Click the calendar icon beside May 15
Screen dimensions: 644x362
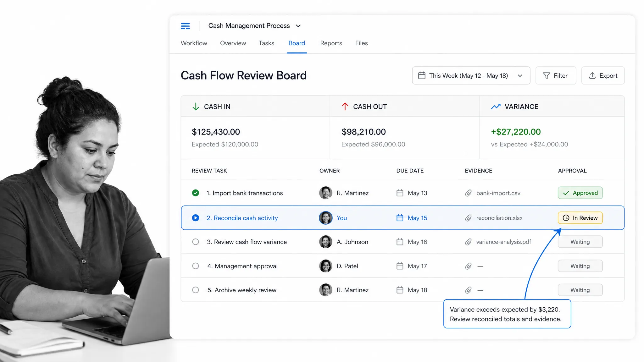pyautogui.click(x=400, y=218)
